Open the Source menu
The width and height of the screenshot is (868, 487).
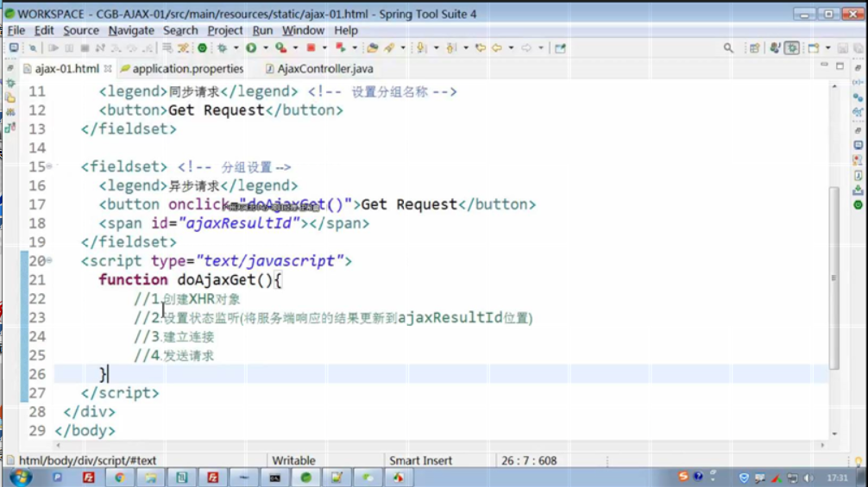click(x=81, y=30)
